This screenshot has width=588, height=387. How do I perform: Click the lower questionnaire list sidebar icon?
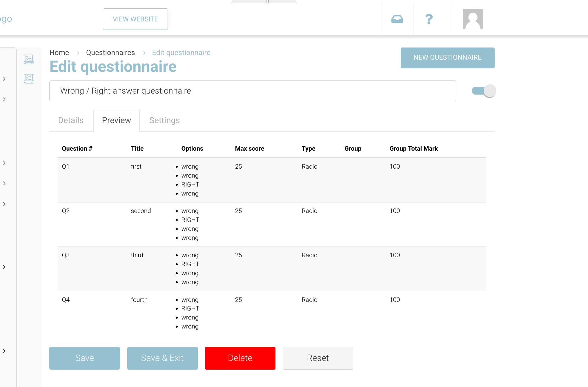click(29, 79)
